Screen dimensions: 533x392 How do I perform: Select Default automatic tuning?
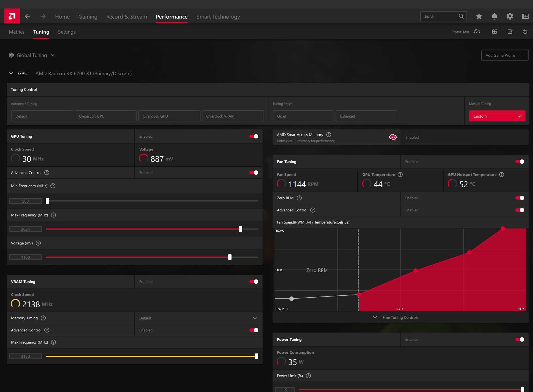tap(42, 116)
